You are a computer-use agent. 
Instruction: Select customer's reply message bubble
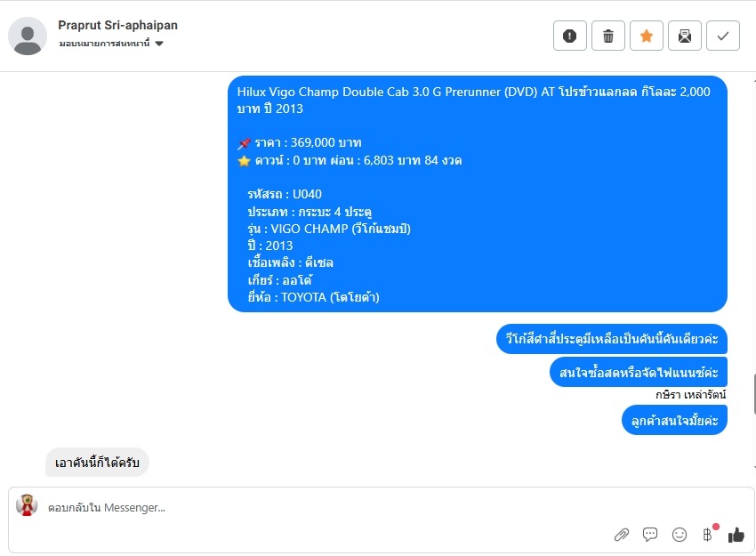coord(97,463)
